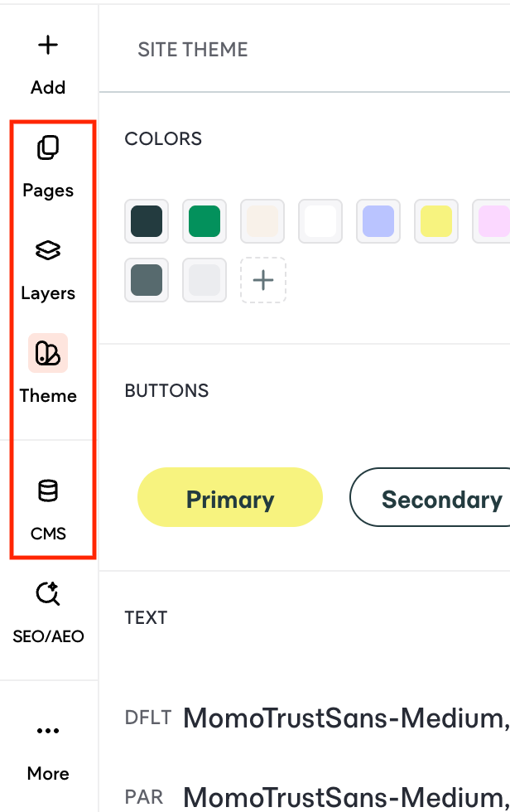This screenshot has width=510, height=812.
Task: Select the dark navy color swatch
Action: pyautogui.click(x=147, y=221)
